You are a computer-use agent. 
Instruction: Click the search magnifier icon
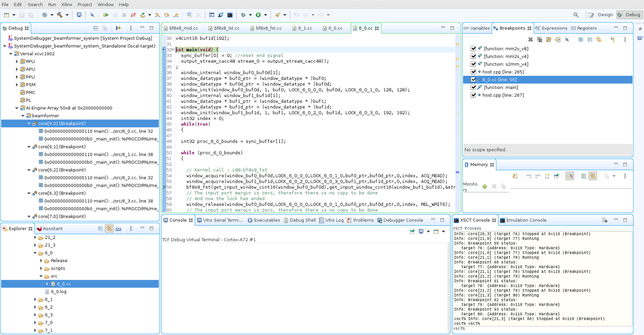point(576,15)
